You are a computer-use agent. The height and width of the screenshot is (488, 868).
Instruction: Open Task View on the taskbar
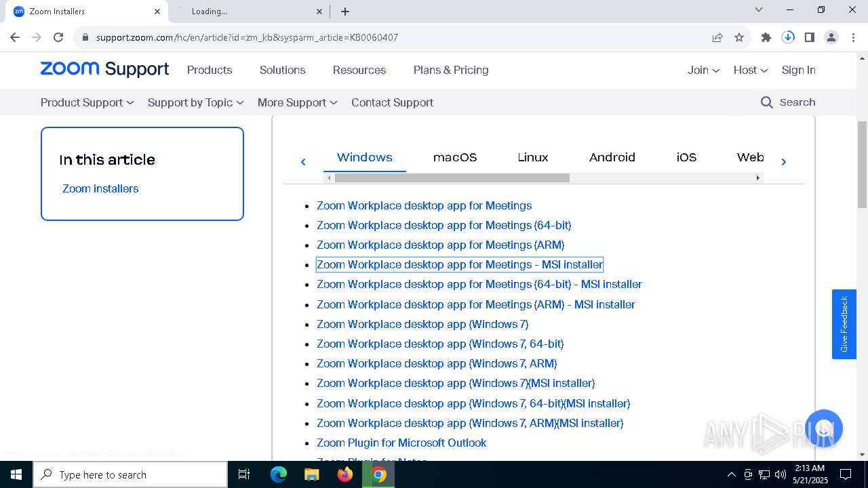[244, 474]
